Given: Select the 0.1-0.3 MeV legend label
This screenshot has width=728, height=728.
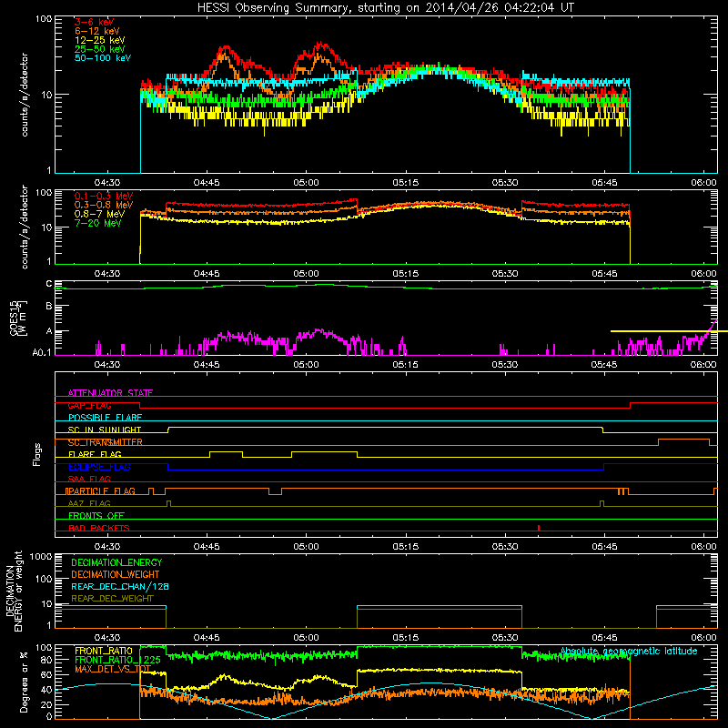Looking at the screenshot, I should pyautogui.click(x=104, y=196).
